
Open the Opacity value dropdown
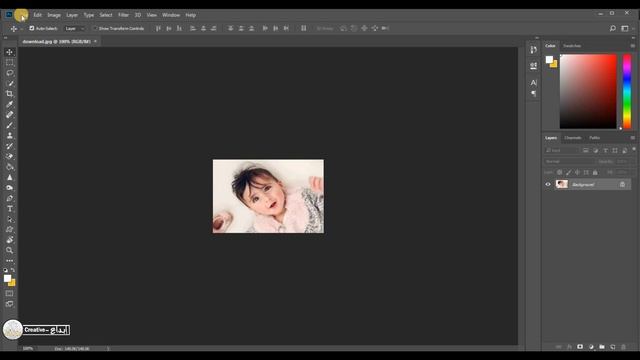624,162
